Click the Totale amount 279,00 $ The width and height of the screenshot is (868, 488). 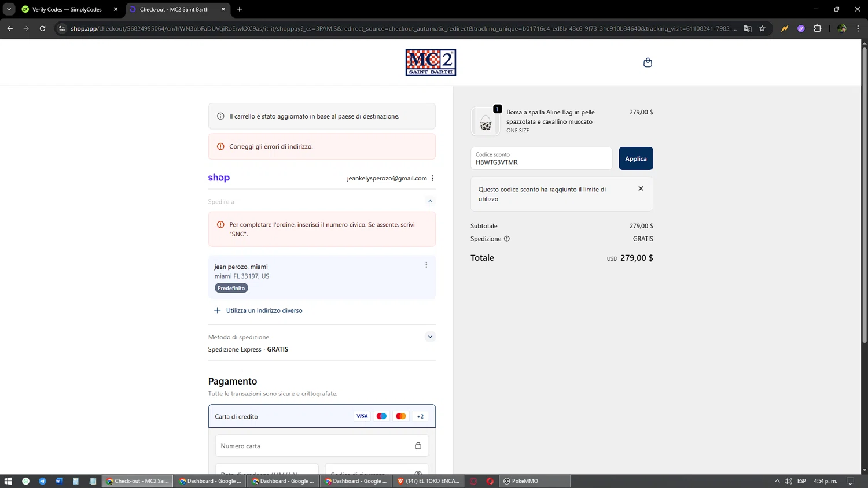click(x=637, y=258)
